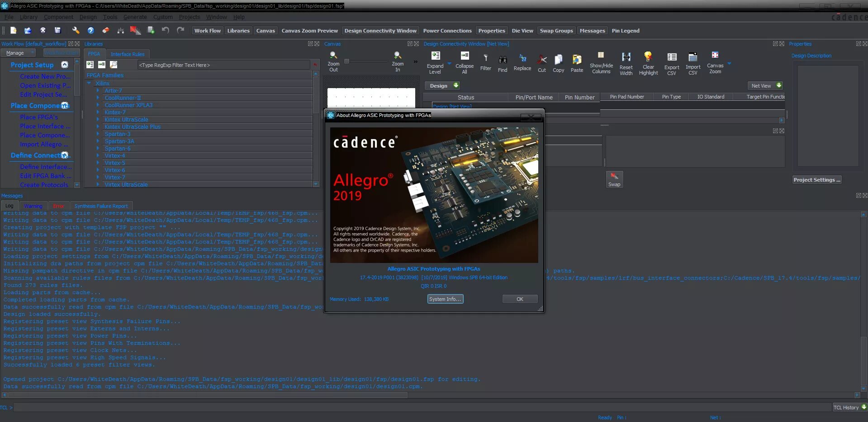Click the Swap icon button
Screen dimensions: 868x422
coord(614,179)
